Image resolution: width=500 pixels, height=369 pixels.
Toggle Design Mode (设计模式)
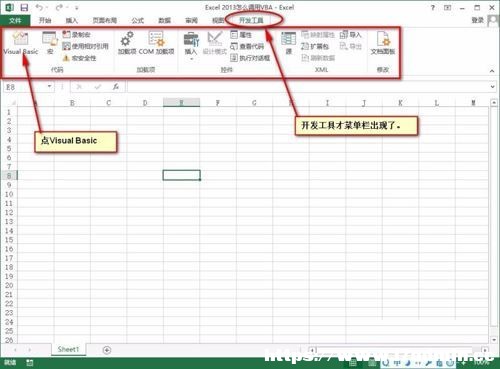click(215, 42)
